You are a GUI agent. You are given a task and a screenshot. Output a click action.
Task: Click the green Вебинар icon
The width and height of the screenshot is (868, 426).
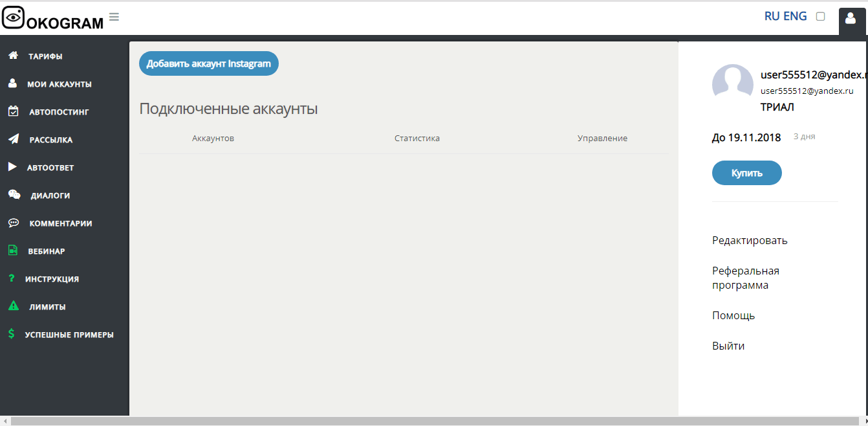click(x=12, y=251)
